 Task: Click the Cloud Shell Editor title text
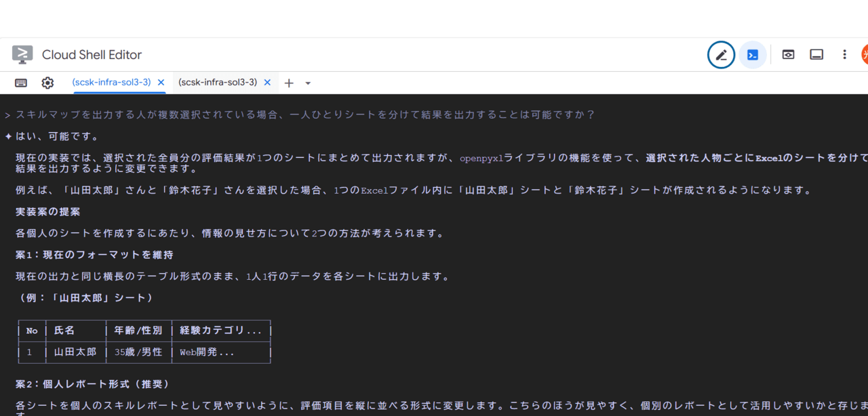(92, 55)
